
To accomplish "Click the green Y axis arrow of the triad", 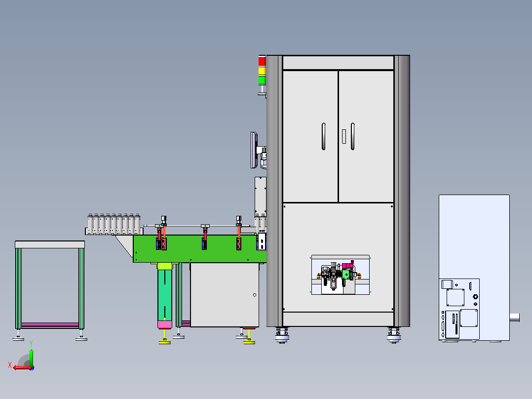I will [x=31, y=357].
